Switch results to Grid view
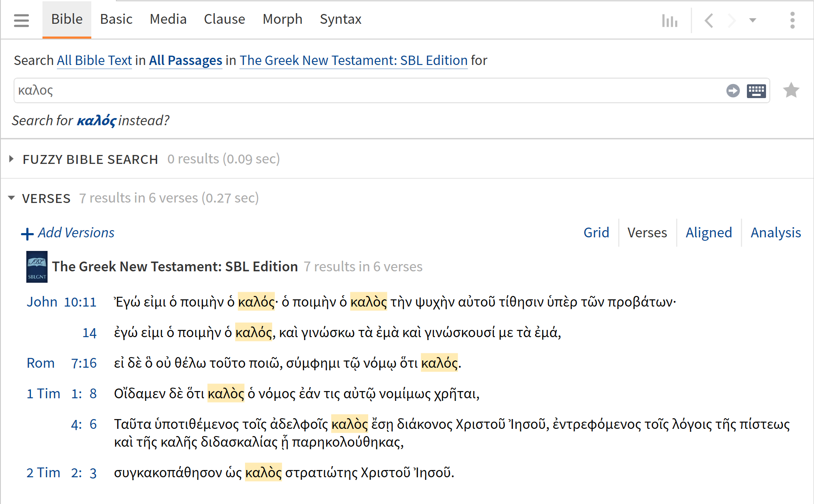The image size is (814, 504). tap(596, 233)
